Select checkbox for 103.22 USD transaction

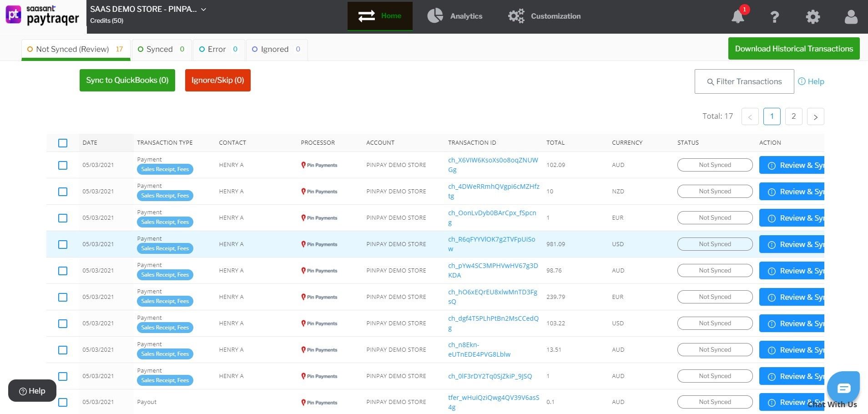pyautogui.click(x=63, y=323)
